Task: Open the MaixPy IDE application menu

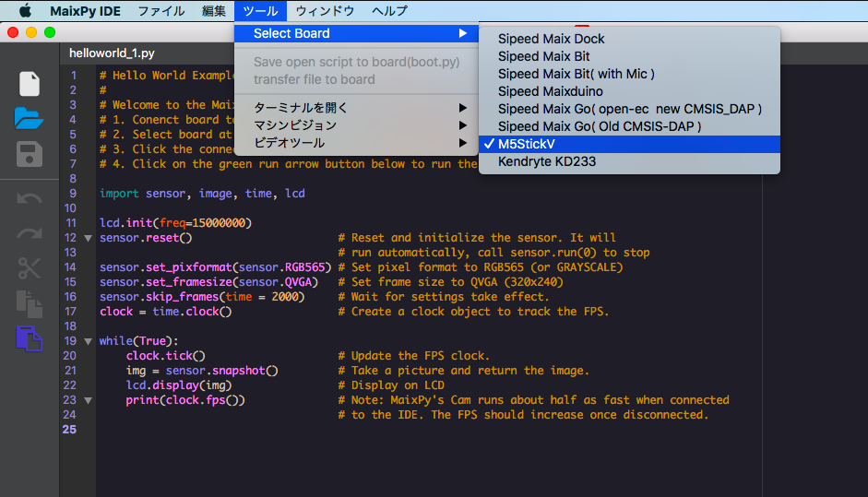Action: coord(85,10)
